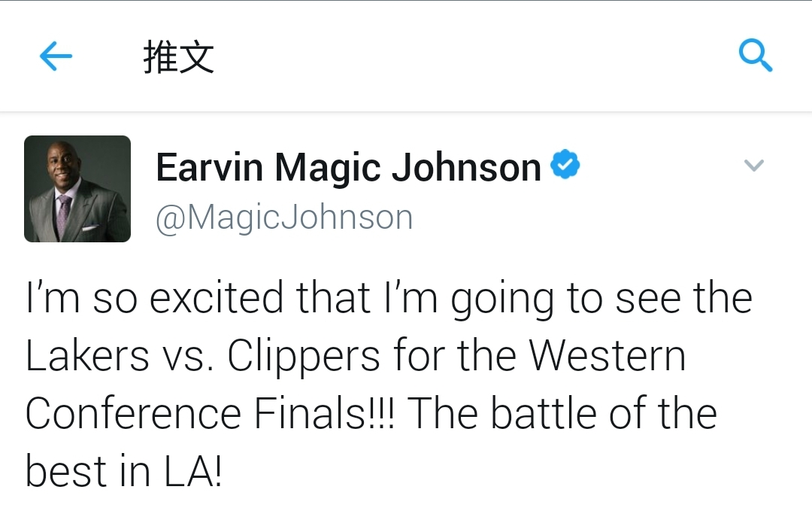Image resolution: width=812 pixels, height=517 pixels.
Task: Click the word Lakers in tweet
Action: point(87,355)
